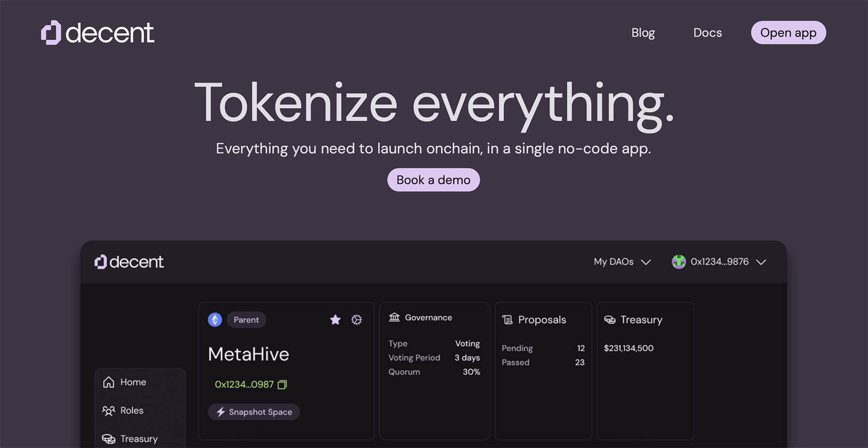868x448 pixels.
Task: Click the Treasury coins icon in card
Action: (x=610, y=320)
